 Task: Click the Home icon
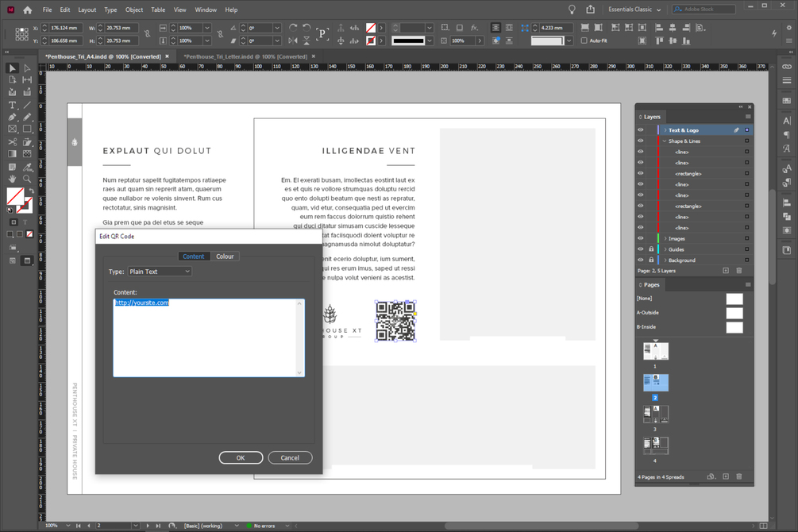click(28, 10)
